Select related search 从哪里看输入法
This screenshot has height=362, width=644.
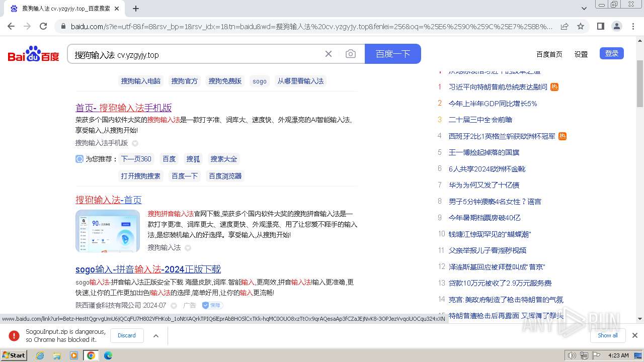click(301, 81)
